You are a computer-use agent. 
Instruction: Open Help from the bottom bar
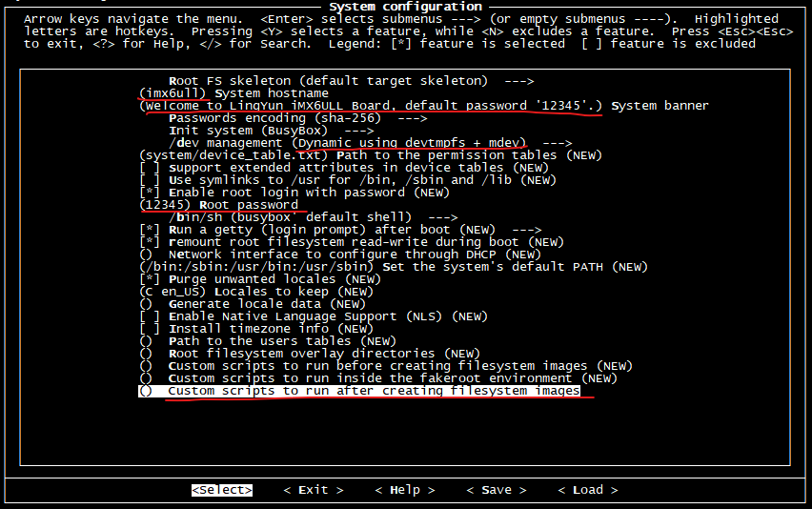(x=405, y=490)
